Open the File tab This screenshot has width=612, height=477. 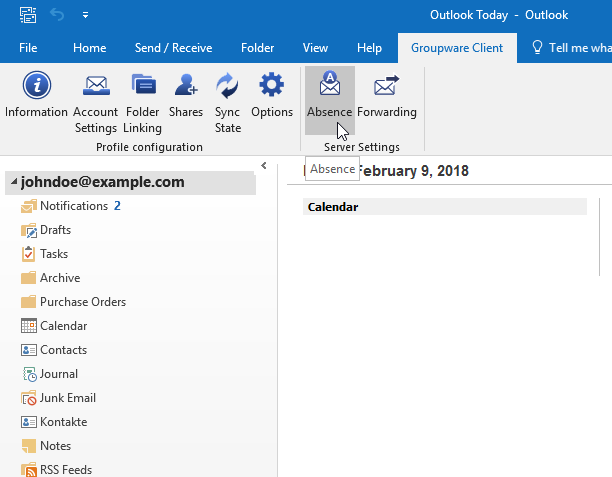click(28, 48)
